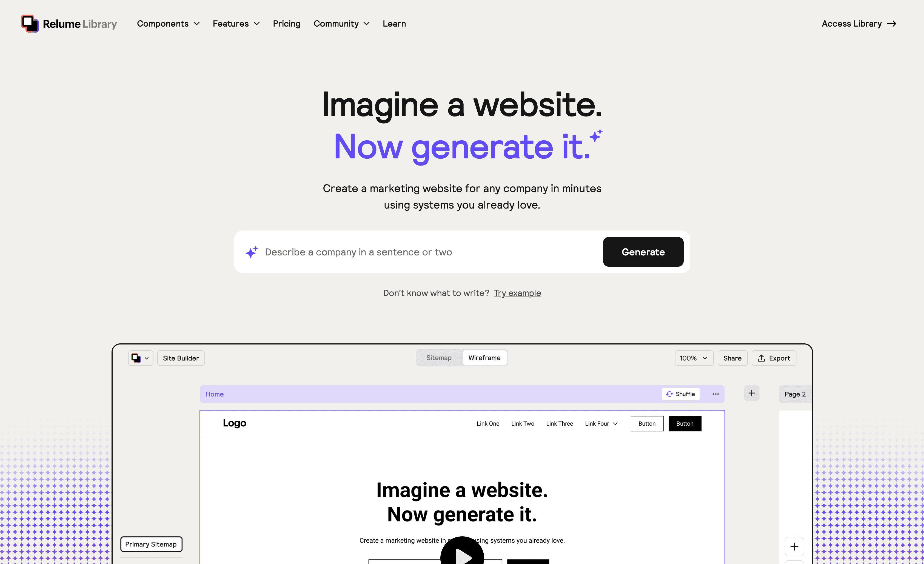Expand the Community navigation dropdown
This screenshot has height=564, width=924.
[341, 23]
